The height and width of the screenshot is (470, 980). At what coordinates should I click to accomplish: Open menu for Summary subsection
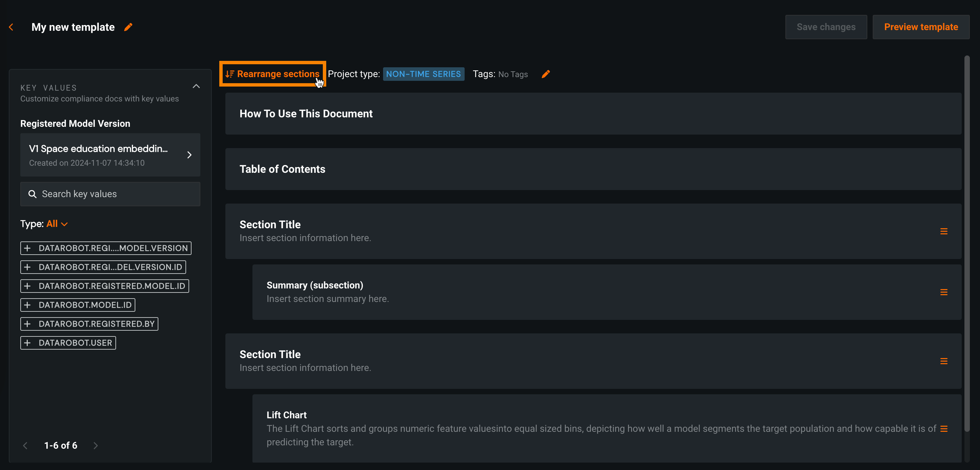(943, 292)
